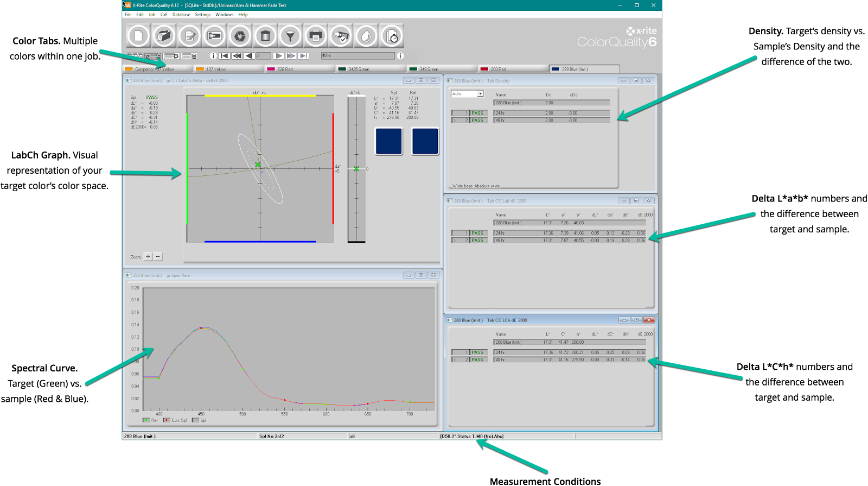Click the fast-forward double arrow button

(x=291, y=56)
